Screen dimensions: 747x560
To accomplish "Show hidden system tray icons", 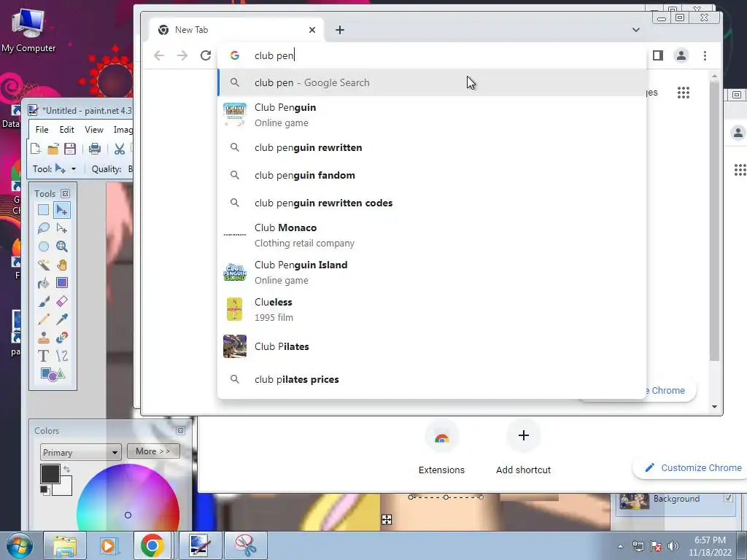I will (x=620, y=546).
